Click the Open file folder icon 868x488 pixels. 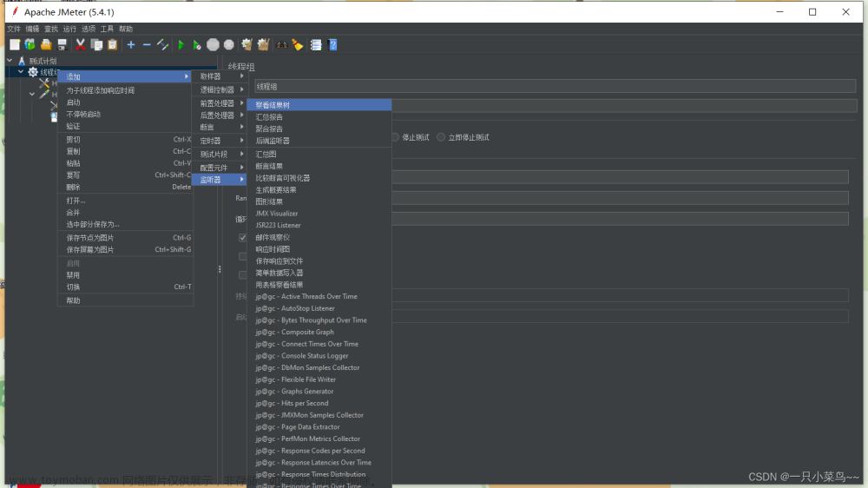point(46,45)
